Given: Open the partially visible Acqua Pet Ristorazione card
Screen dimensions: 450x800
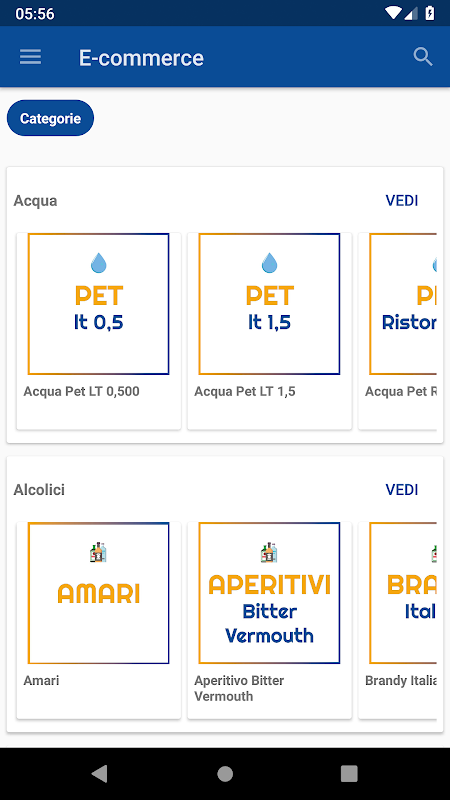Looking at the screenshot, I should pyautogui.click(x=397, y=331).
